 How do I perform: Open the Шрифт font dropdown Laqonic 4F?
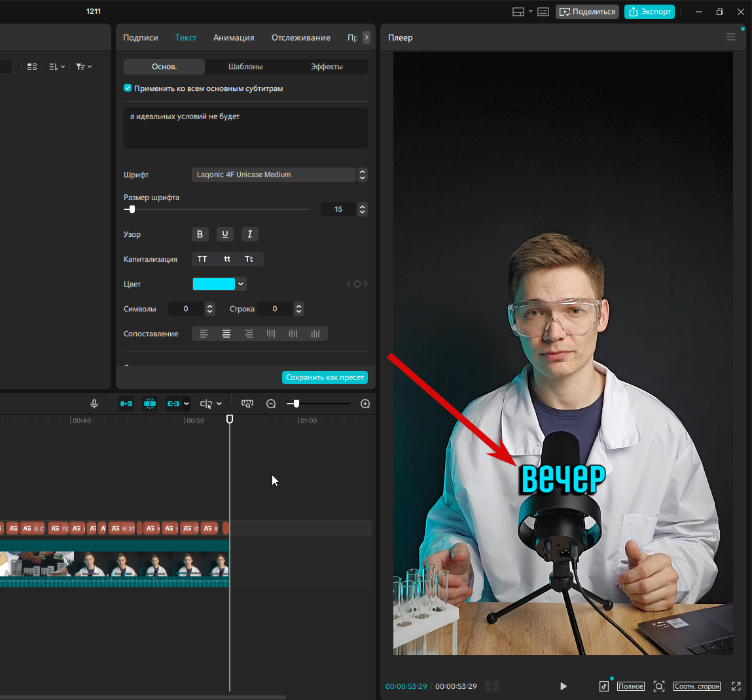(274, 175)
